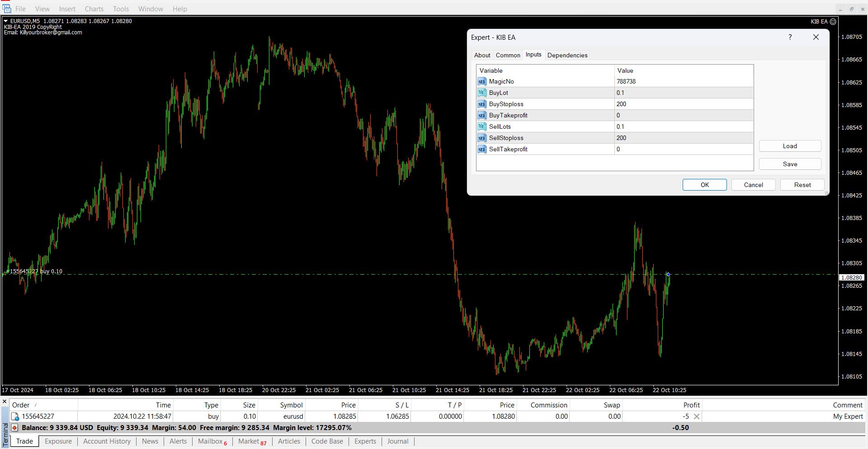Open the Charts menu
Image resolution: width=868 pixels, height=449 pixels.
coord(94,9)
